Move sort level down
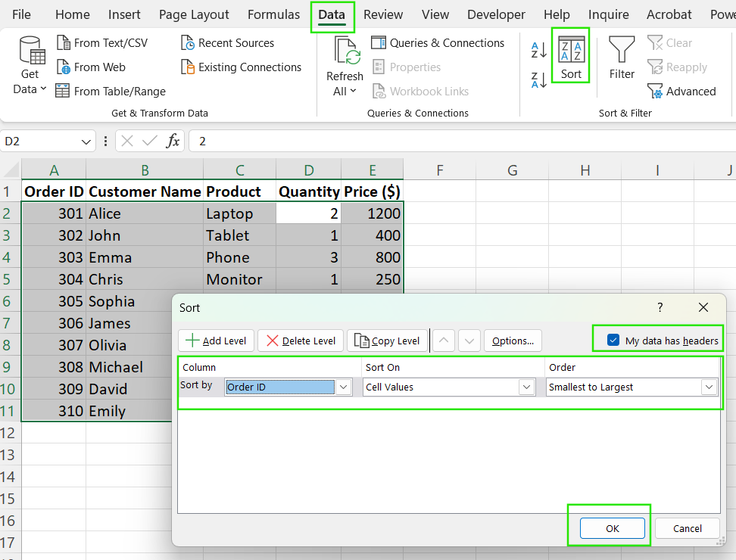The width and height of the screenshot is (736, 560). pyautogui.click(x=469, y=341)
